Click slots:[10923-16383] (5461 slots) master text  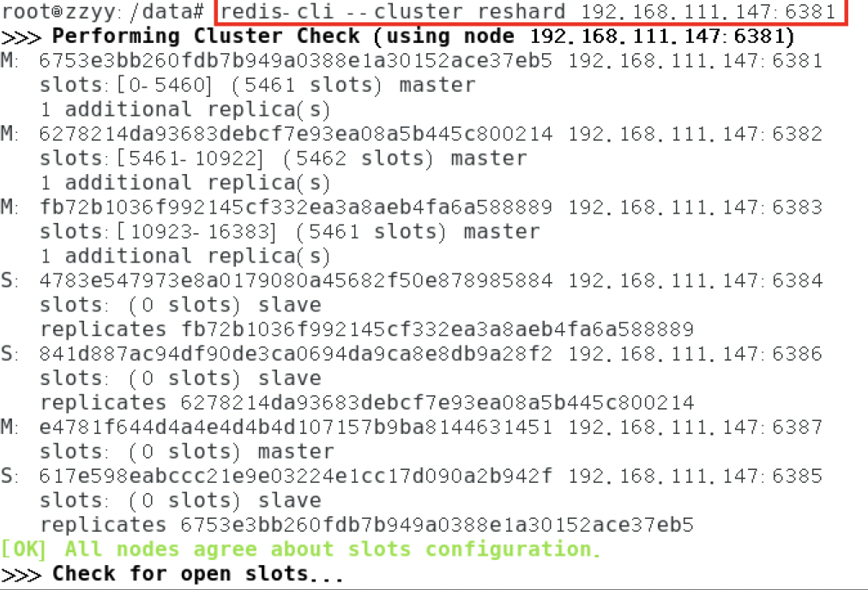click(x=290, y=232)
